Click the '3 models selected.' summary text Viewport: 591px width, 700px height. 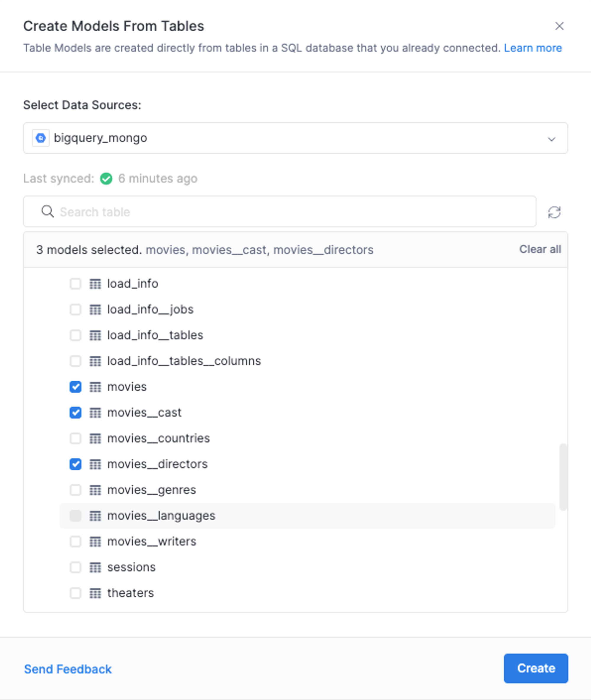pyautogui.click(x=89, y=250)
